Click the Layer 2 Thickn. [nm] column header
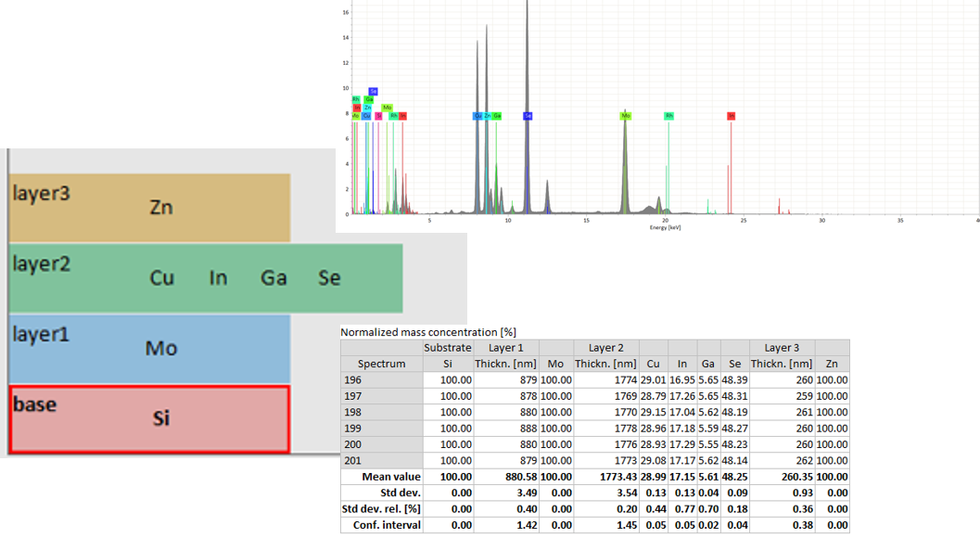The width and height of the screenshot is (980, 538). 605,364
